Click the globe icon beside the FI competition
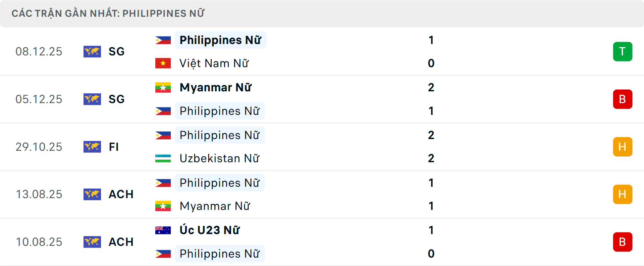This screenshot has width=644, height=266. tap(92, 147)
